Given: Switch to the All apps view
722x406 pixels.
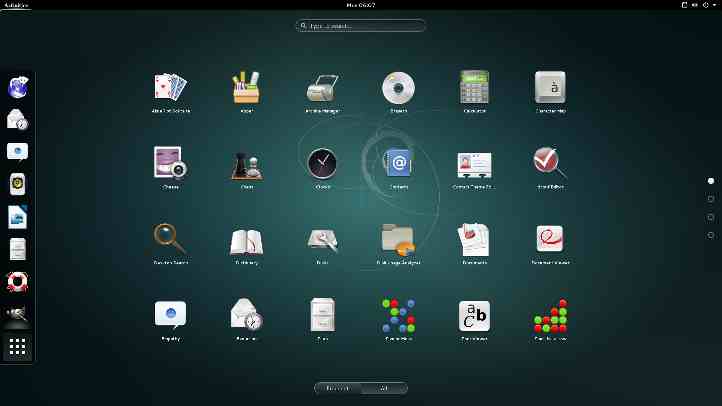Looking at the screenshot, I should pos(384,388).
